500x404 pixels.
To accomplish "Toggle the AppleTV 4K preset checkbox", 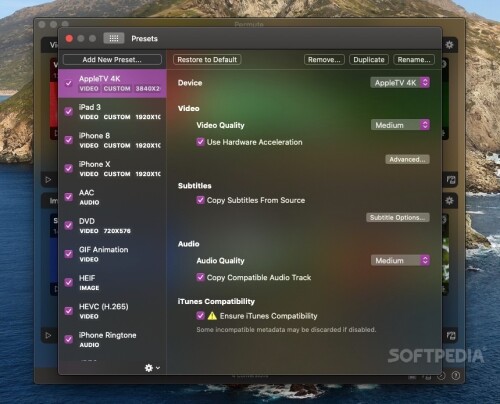I will [x=69, y=83].
